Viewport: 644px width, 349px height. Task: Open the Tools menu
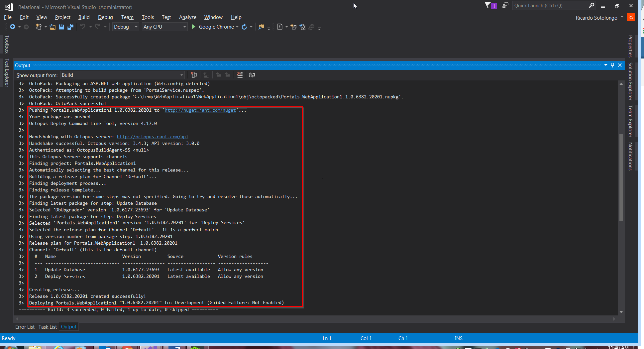coord(148,17)
